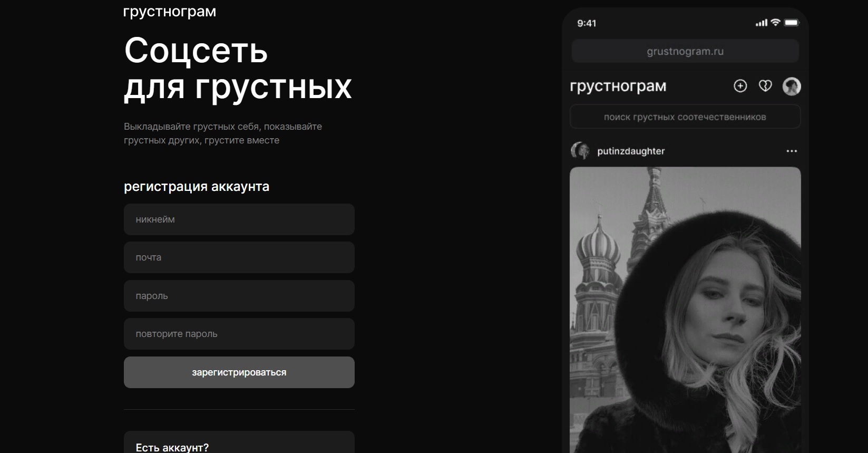Click the plus create-post icon in phone mockup
The width and height of the screenshot is (868, 453).
click(740, 86)
